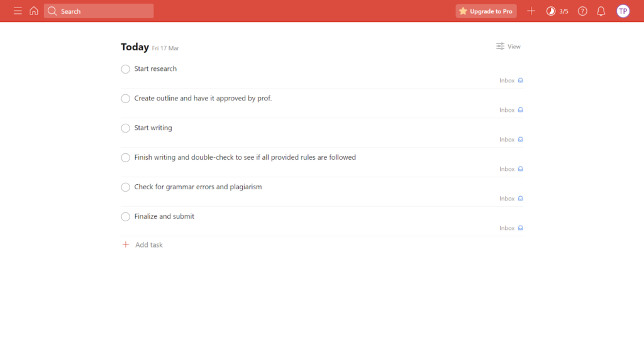Image resolution: width=644 pixels, height=362 pixels.
Task: Complete the Create outline task checkbox
Action: 125,99
